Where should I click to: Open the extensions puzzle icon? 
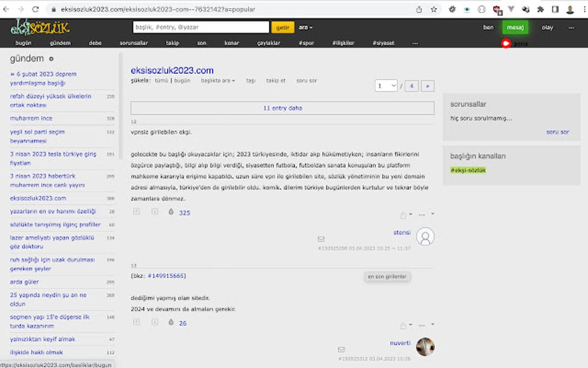(540, 9)
